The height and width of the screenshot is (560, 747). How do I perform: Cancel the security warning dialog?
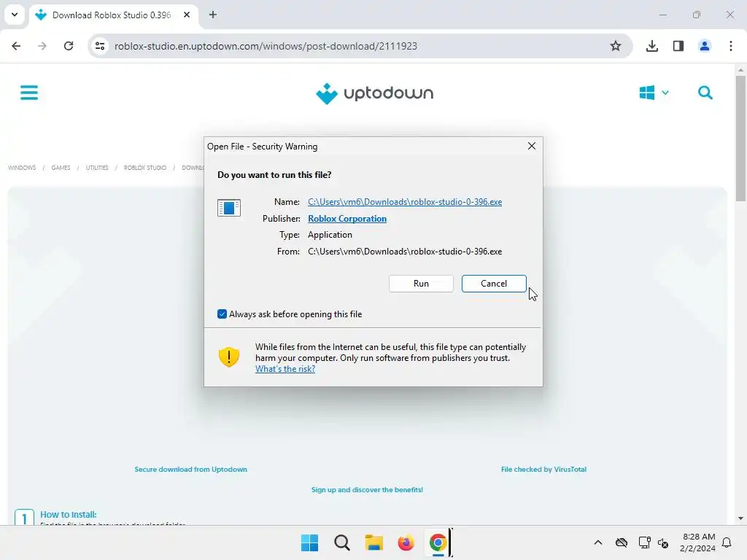[x=494, y=284]
